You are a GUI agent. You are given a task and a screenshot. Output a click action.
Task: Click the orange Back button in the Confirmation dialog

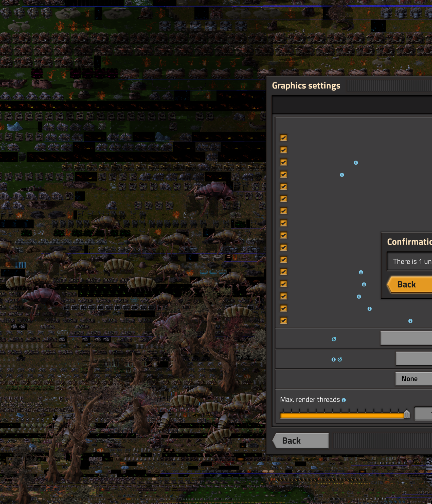410,284
